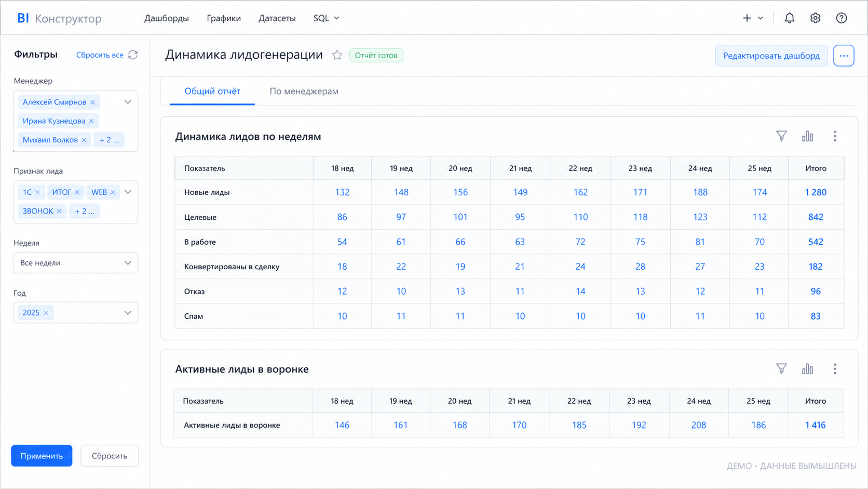Open filter icon for Динамика лидов по неделям
The image size is (868, 489).
[x=781, y=136]
